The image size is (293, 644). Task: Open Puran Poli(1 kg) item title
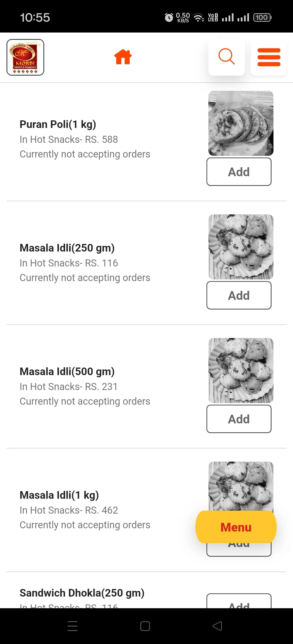pos(58,124)
